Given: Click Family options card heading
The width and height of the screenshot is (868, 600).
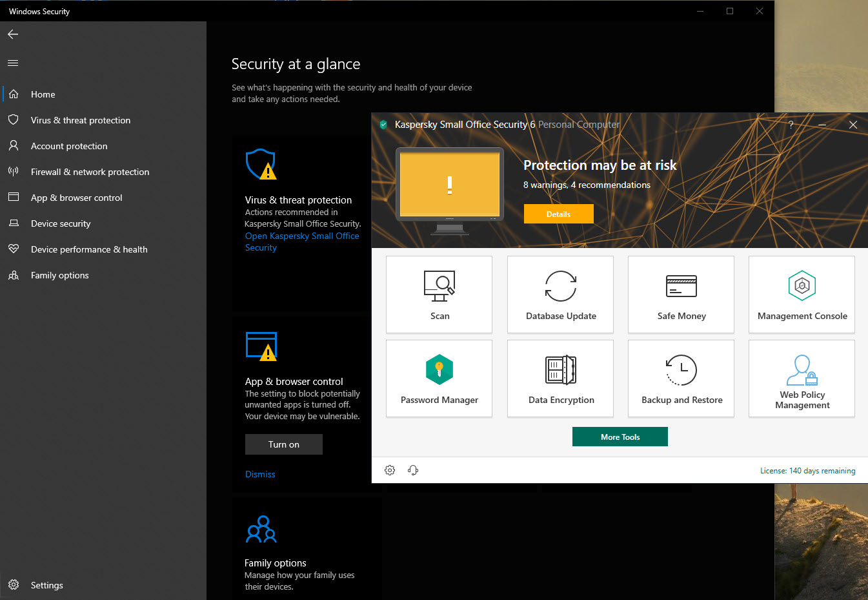Looking at the screenshot, I should (276, 563).
